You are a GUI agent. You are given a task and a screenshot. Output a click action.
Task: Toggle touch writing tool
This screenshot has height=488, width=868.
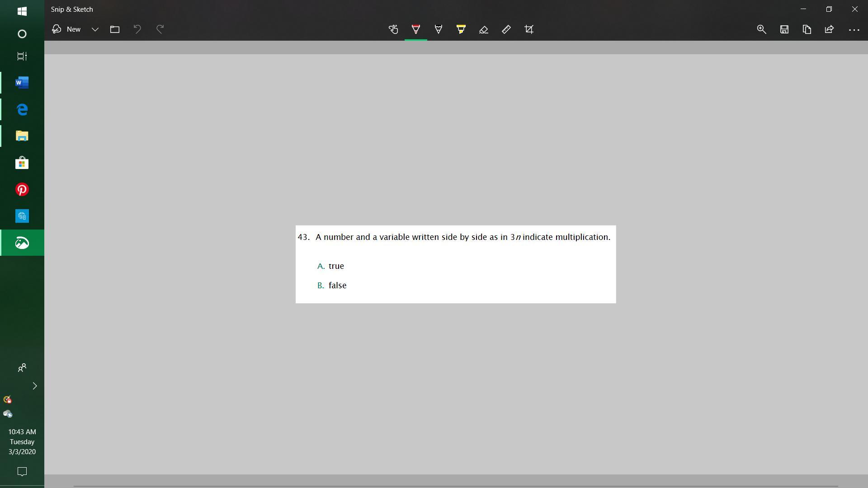[x=393, y=29]
